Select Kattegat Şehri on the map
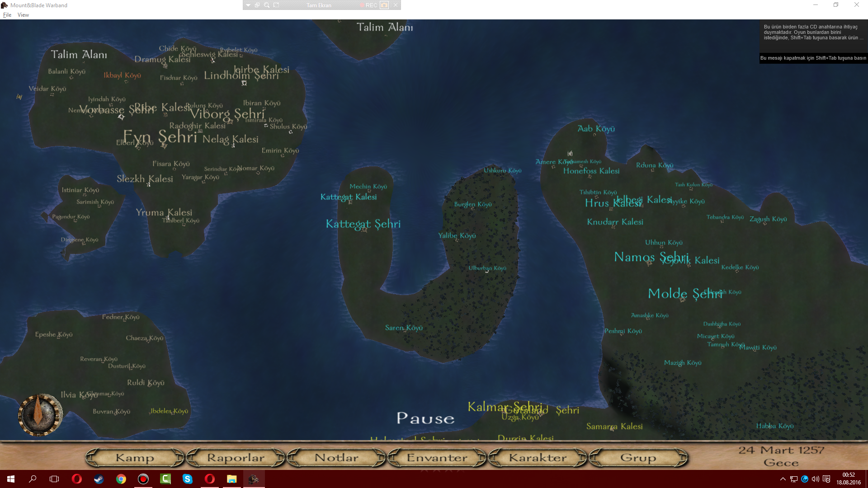Viewport: 868px width, 488px height. pyautogui.click(x=363, y=224)
